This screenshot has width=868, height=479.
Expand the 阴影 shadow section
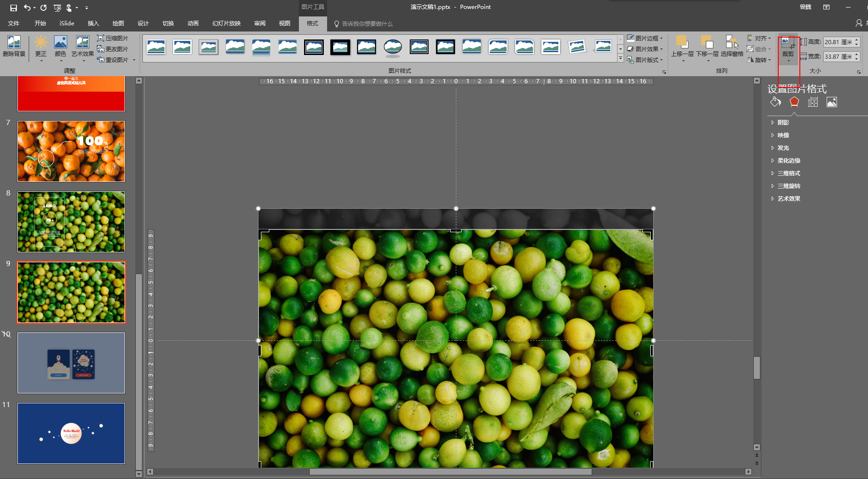(x=780, y=122)
